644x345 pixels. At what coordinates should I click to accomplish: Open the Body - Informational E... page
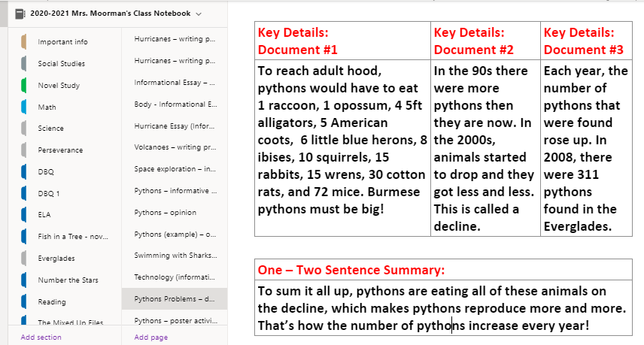tap(175, 104)
